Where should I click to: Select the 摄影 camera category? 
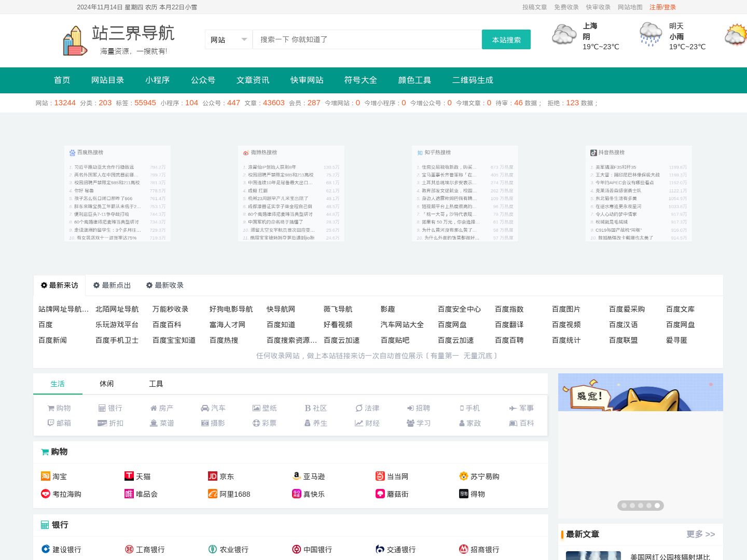coord(213,423)
